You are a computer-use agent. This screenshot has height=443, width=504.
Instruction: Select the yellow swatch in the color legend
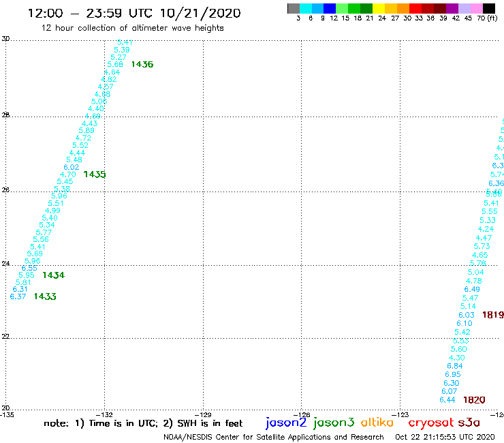coord(379,8)
